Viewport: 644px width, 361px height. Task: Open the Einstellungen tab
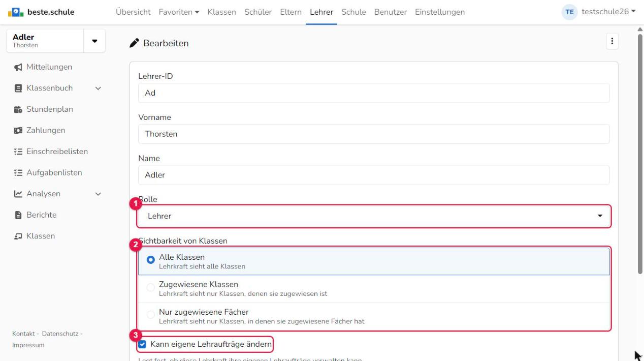pyautogui.click(x=440, y=12)
